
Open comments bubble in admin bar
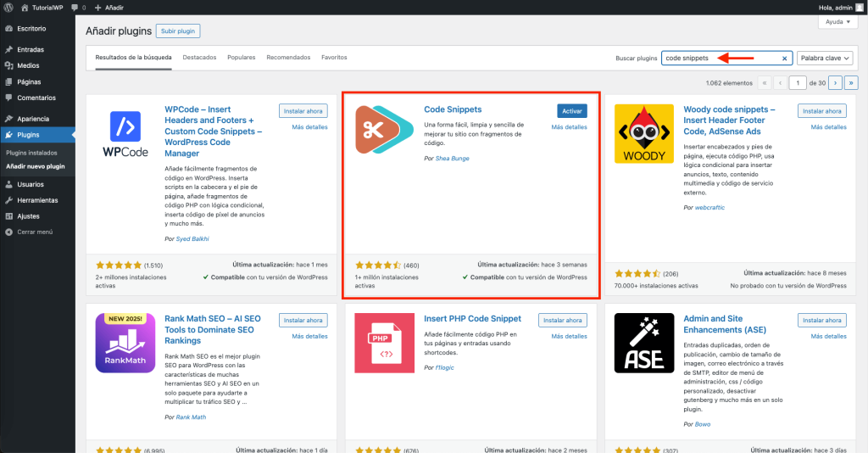78,8
